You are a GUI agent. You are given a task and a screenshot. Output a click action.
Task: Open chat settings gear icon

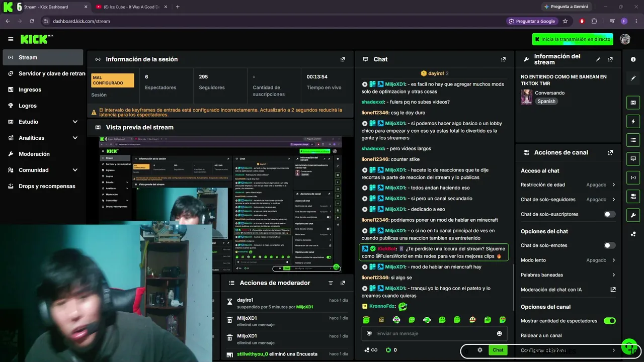click(x=480, y=350)
